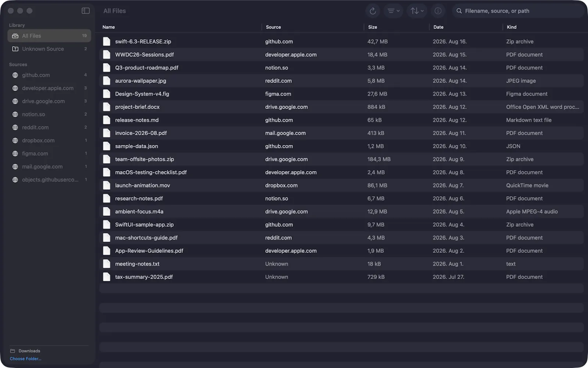
Task: Click the figma.com globe icon in the sidebar
Action: (15, 153)
